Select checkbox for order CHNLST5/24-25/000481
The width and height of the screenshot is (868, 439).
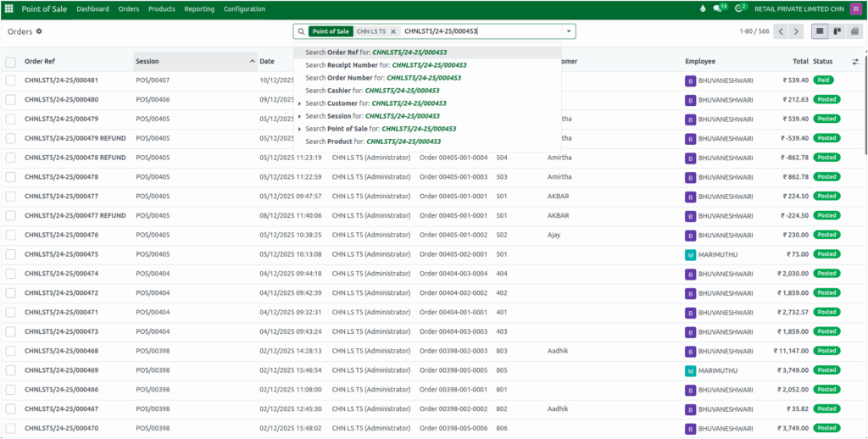coord(11,81)
